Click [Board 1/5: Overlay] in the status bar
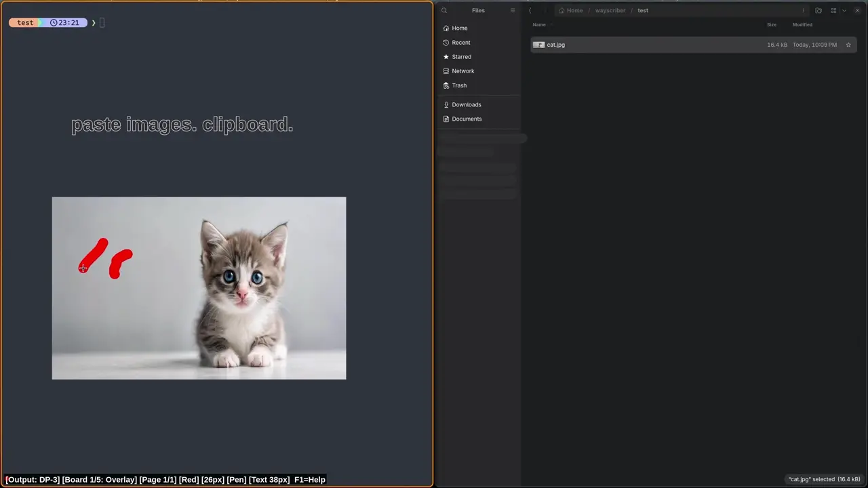 [100, 479]
